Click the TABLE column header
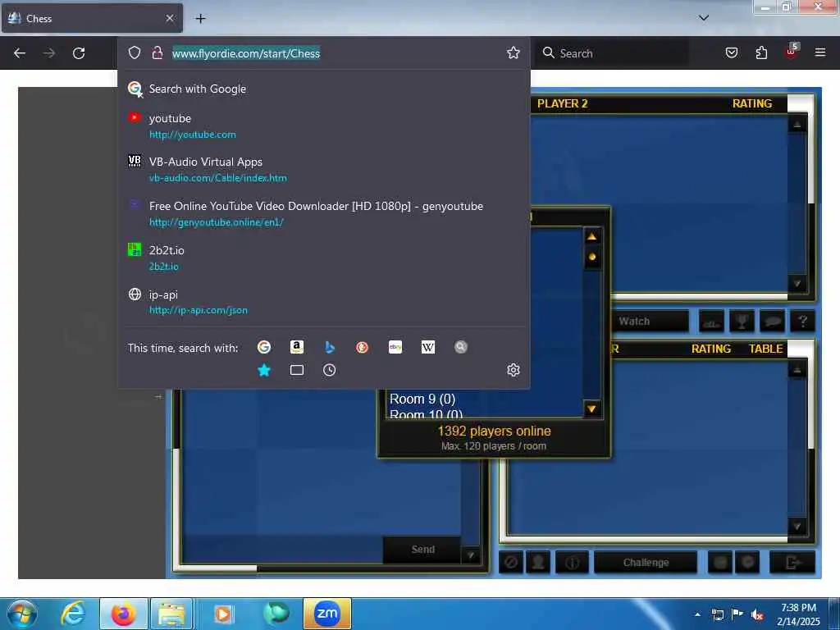The height and width of the screenshot is (630, 840). [x=765, y=349]
